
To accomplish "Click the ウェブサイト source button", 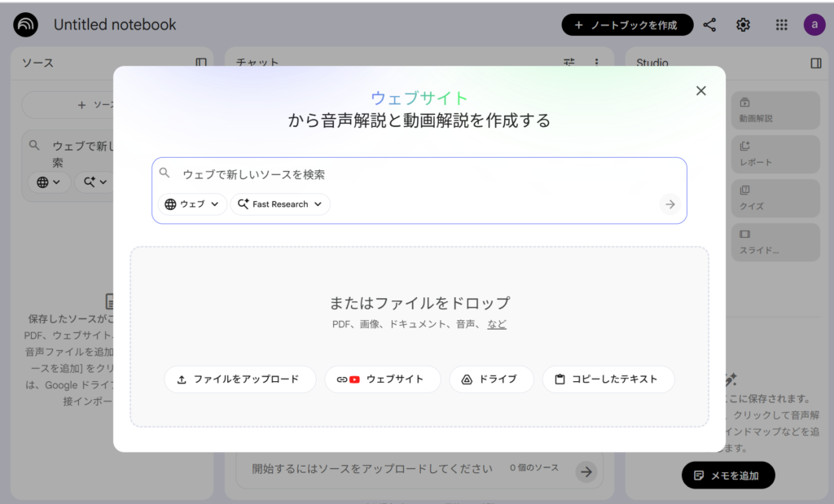I will 383,379.
